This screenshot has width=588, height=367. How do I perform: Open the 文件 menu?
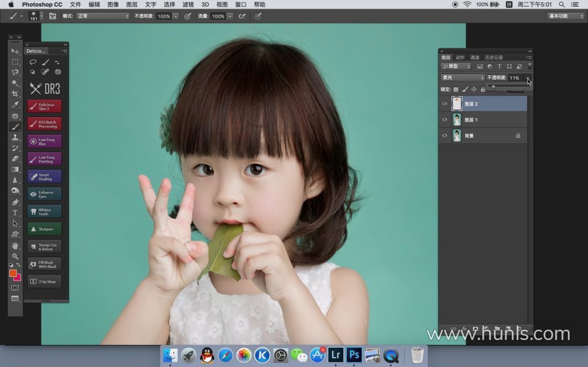point(75,4)
